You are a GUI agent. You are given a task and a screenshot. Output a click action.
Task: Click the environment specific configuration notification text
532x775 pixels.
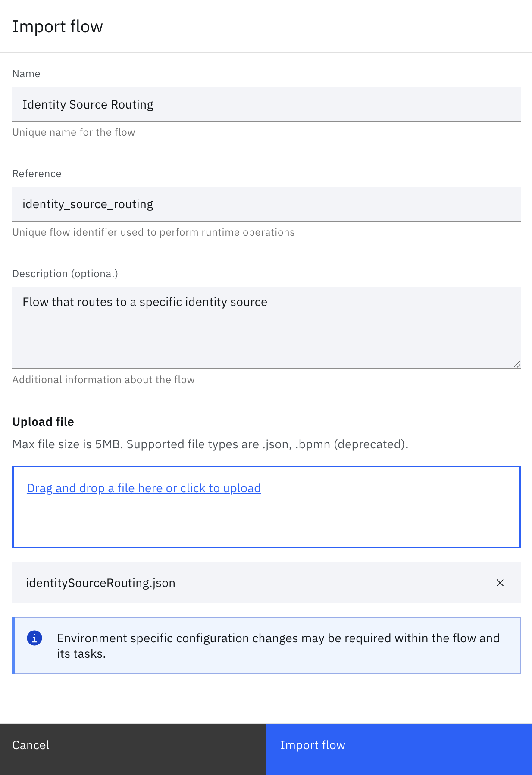coord(278,646)
